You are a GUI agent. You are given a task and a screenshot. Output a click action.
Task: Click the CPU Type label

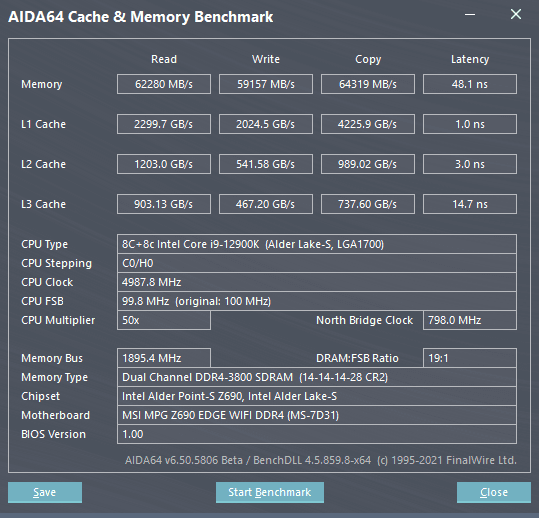(x=44, y=244)
